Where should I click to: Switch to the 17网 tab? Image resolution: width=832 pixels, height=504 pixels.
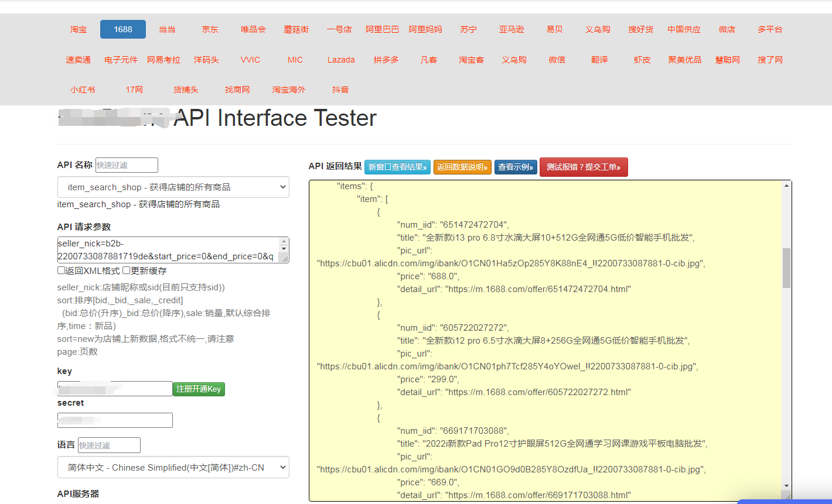click(x=134, y=90)
